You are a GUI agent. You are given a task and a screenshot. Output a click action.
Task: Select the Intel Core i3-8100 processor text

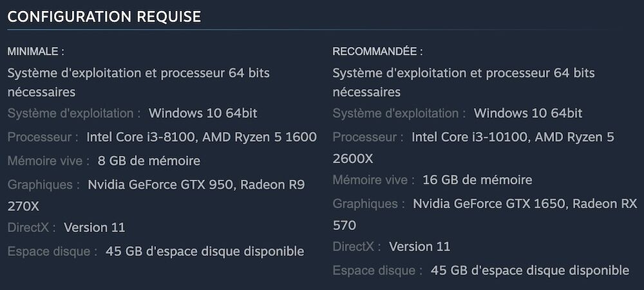145,137
